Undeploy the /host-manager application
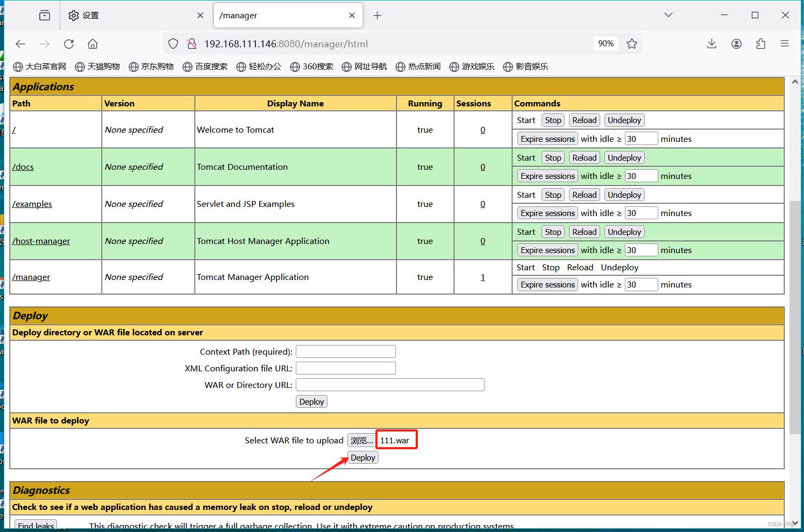Image resolution: width=804 pixels, height=532 pixels. pyautogui.click(x=624, y=232)
